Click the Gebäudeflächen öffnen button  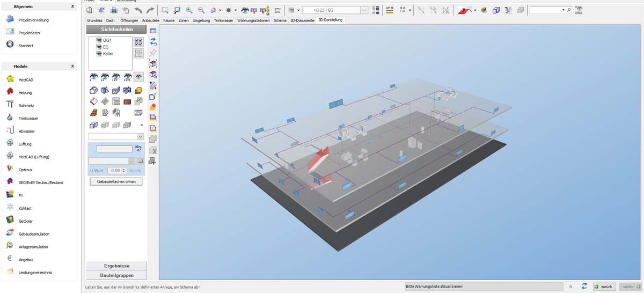[x=116, y=181]
